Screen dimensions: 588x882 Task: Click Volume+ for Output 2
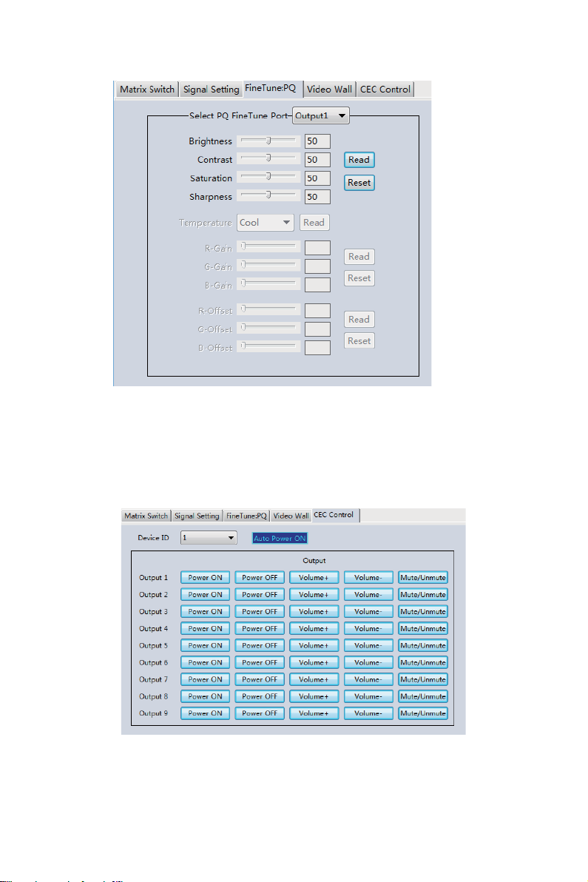click(x=314, y=595)
